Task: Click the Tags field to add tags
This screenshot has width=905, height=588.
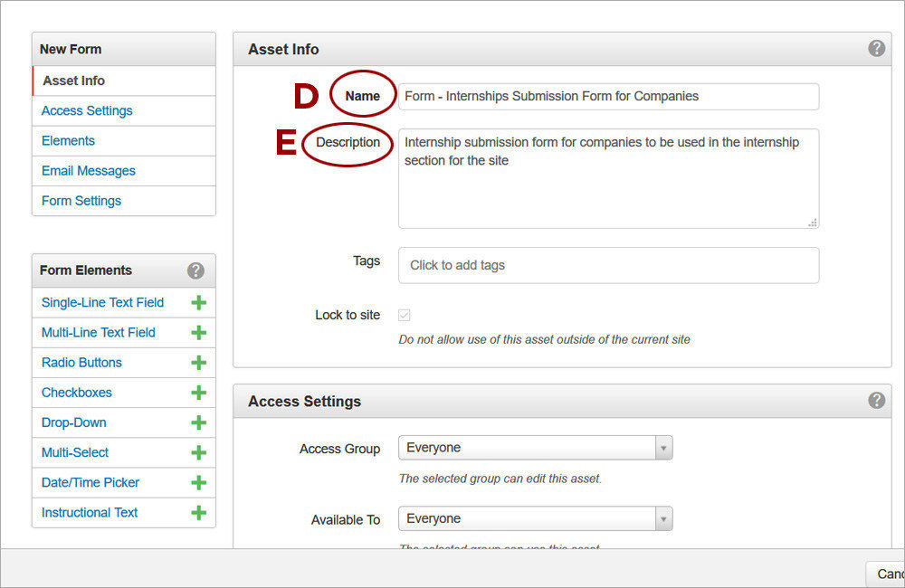Action: pyautogui.click(x=608, y=265)
